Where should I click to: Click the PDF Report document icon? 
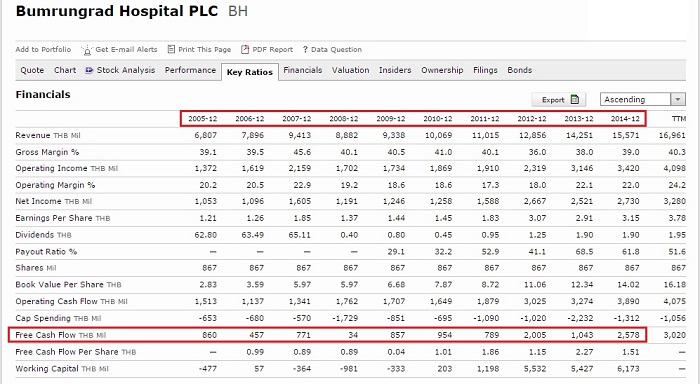point(245,49)
